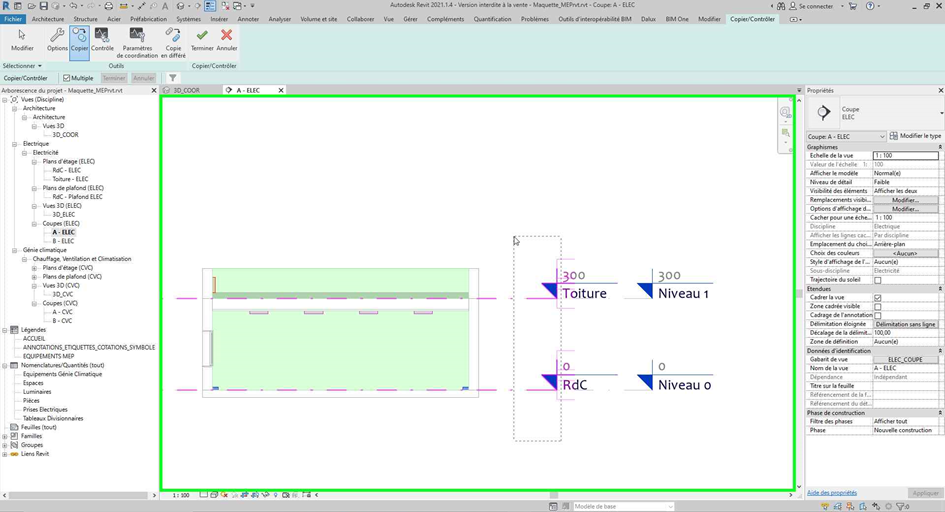Click the Modifier le type button
Image resolution: width=945 pixels, height=512 pixels.
click(915, 136)
